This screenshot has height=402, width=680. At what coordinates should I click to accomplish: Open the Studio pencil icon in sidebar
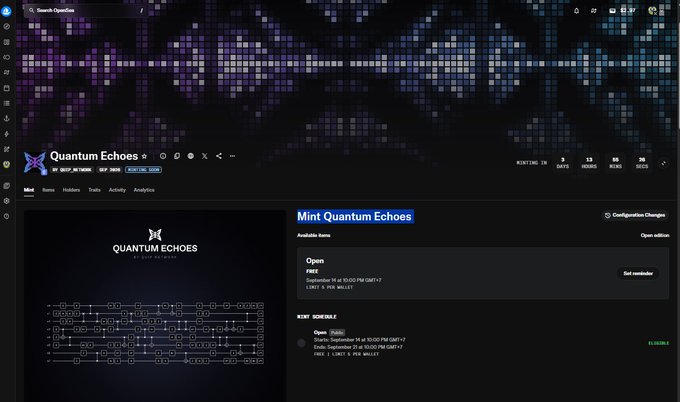tap(7, 149)
